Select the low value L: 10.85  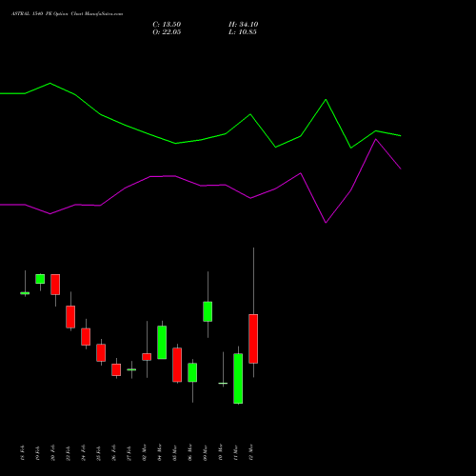pos(243,32)
